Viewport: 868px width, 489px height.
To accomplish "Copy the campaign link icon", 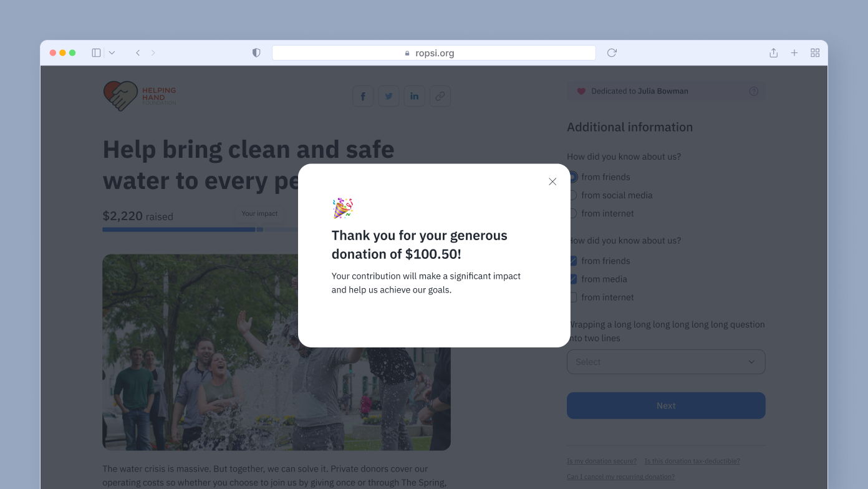I will click(440, 96).
